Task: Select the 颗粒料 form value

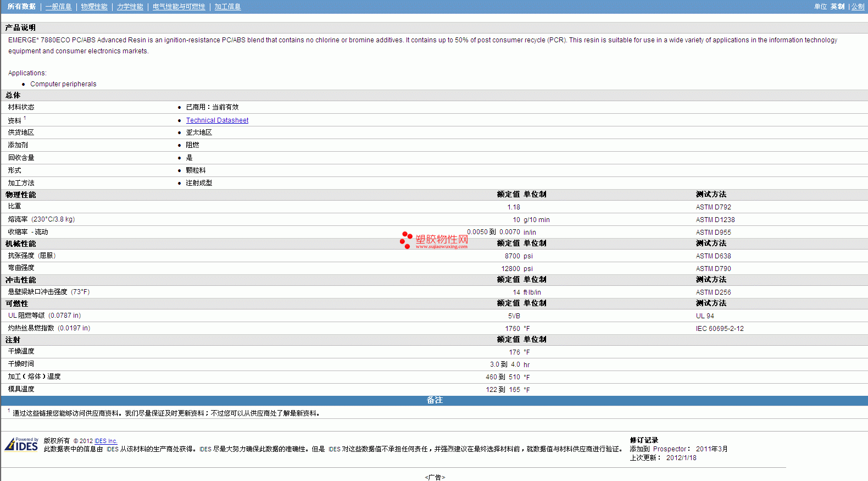Action: [x=196, y=170]
